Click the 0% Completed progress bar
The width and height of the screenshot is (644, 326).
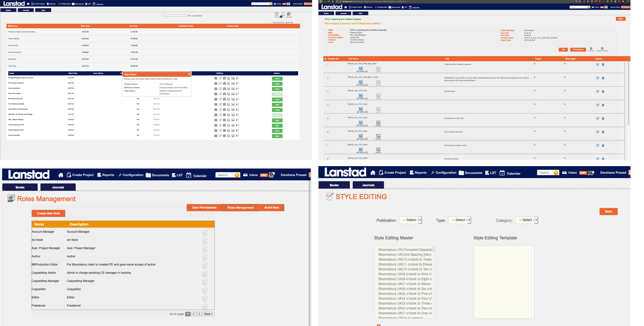pos(175,15)
